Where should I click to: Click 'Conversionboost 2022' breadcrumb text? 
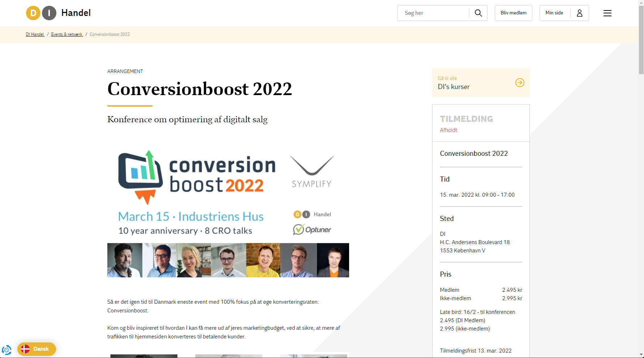pyautogui.click(x=110, y=34)
